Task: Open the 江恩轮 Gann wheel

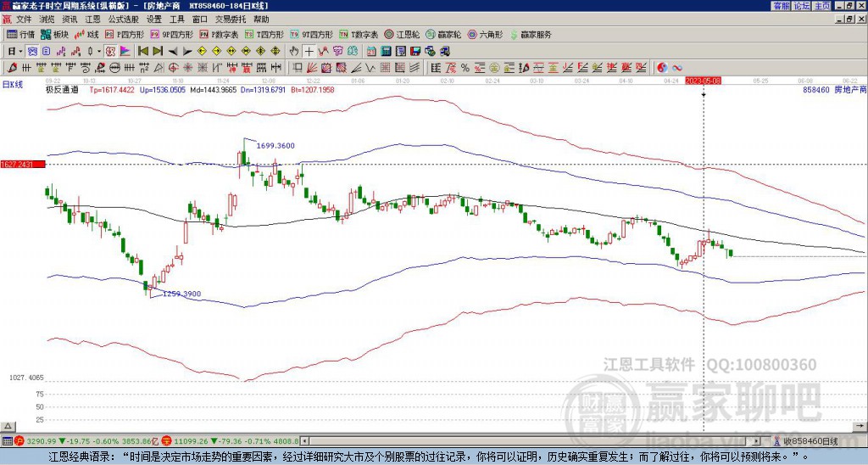Action: click(x=402, y=34)
